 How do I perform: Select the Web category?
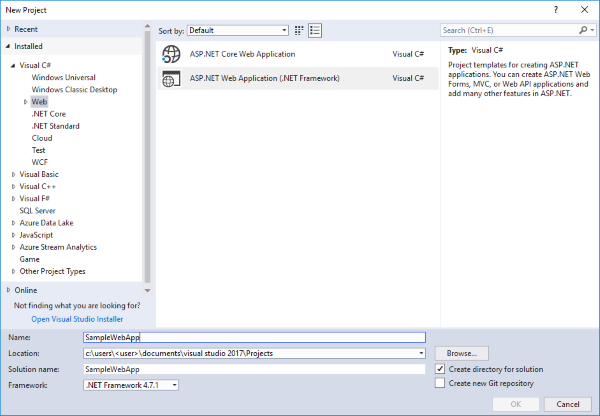click(x=39, y=102)
